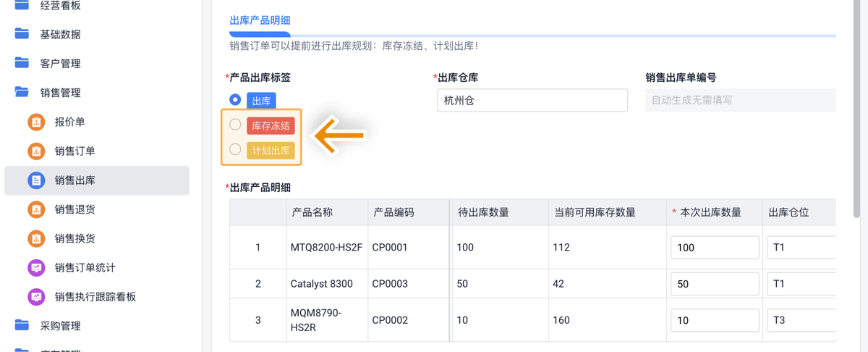Click 本次出库数量 input for MQM8790-HS2R
Image resolution: width=868 pixels, height=352 pixels.
(x=715, y=320)
